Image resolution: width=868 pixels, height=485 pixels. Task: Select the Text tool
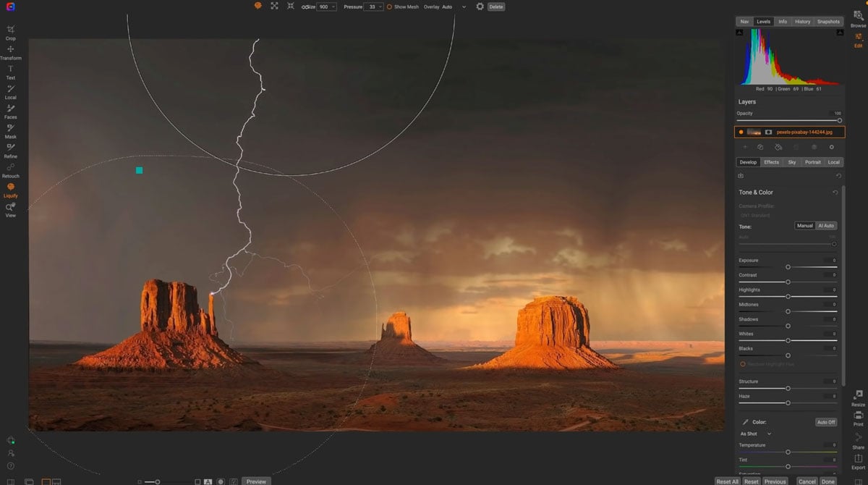tap(11, 72)
